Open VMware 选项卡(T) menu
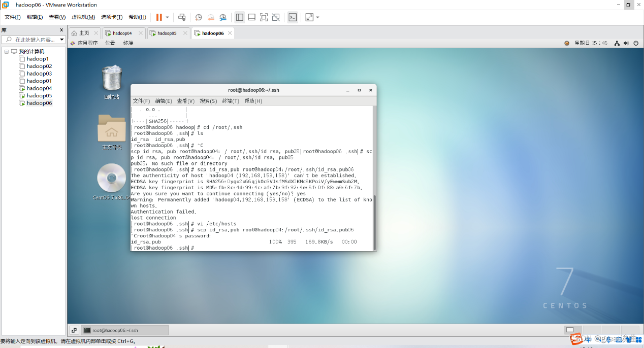The height and width of the screenshot is (348, 644). point(112,17)
